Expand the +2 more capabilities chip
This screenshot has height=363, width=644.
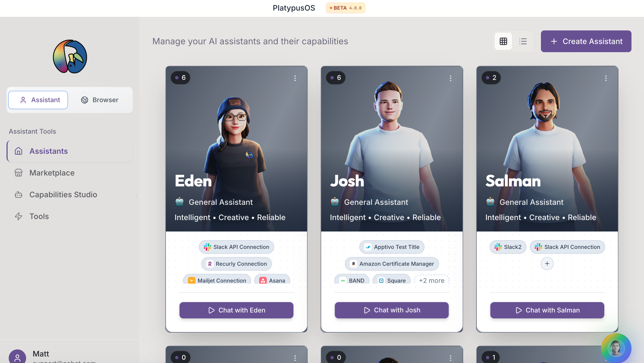pyautogui.click(x=431, y=280)
